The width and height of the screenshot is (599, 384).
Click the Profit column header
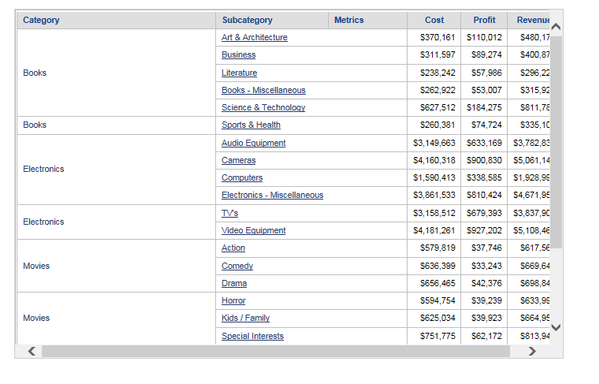(x=484, y=20)
